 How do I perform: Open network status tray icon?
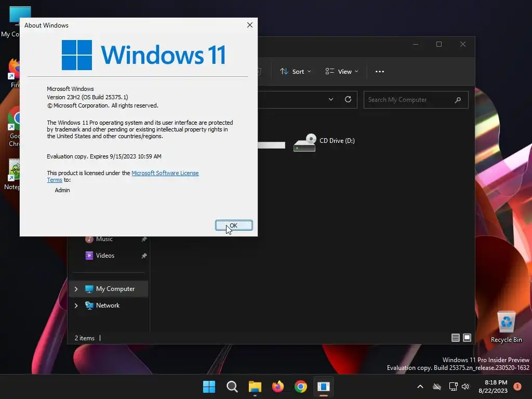click(x=453, y=387)
